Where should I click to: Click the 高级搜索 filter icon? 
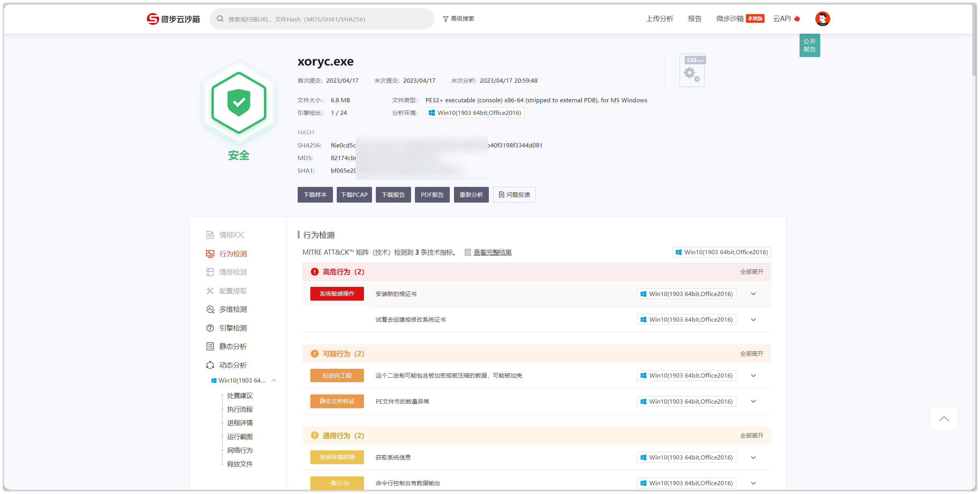click(446, 19)
